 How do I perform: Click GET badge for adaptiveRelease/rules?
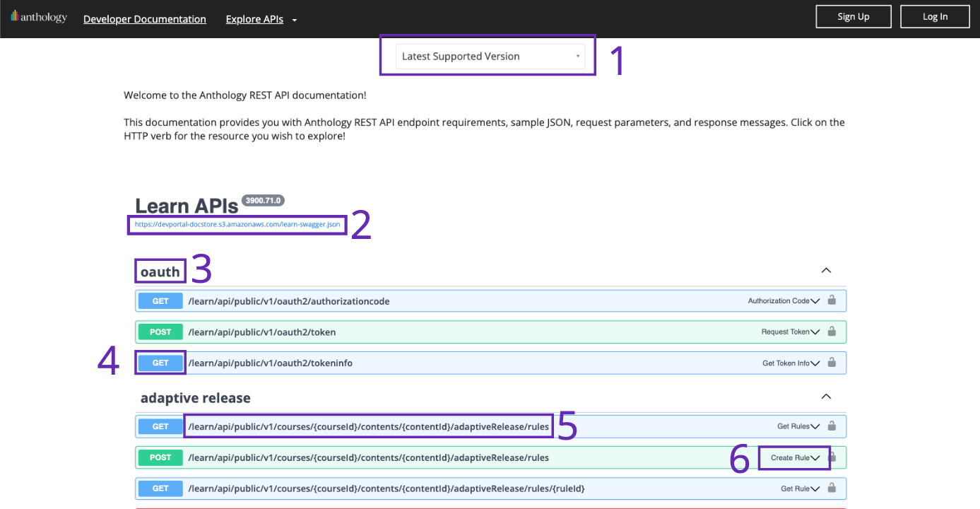[x=160, y=427]
